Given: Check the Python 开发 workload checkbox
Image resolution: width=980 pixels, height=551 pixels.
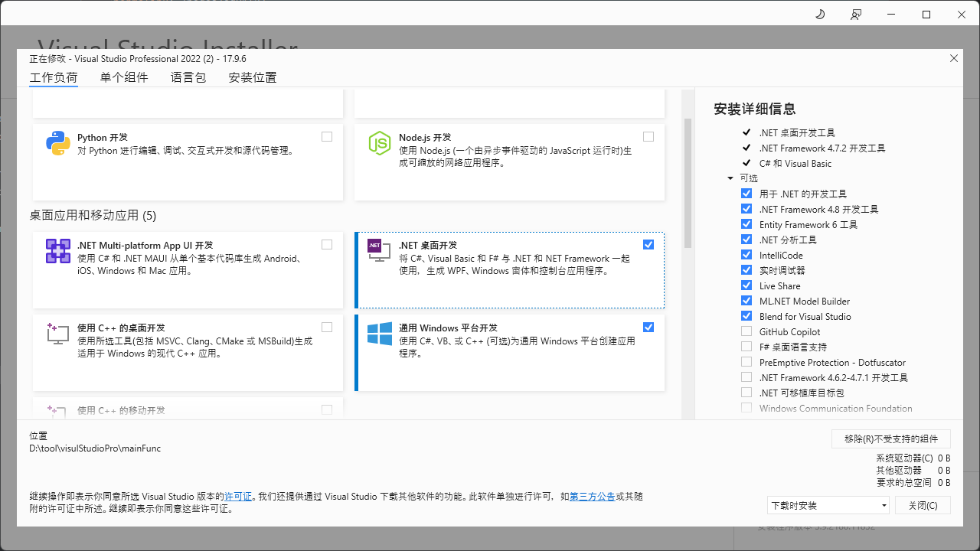Looking at the screenshot, I should pyautogui.click(x=327, y=136).
